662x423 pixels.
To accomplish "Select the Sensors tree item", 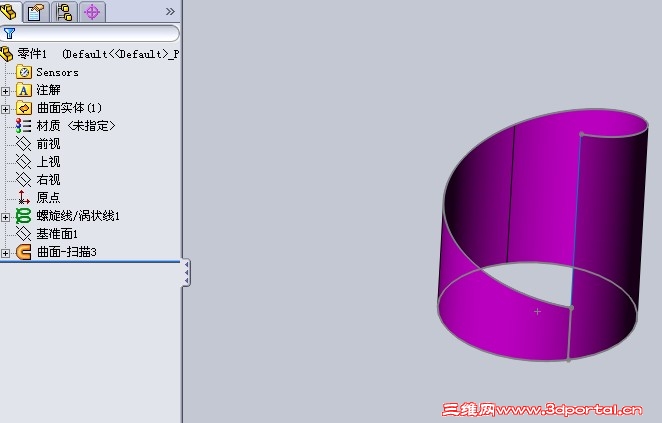I will tap(57, 73).
